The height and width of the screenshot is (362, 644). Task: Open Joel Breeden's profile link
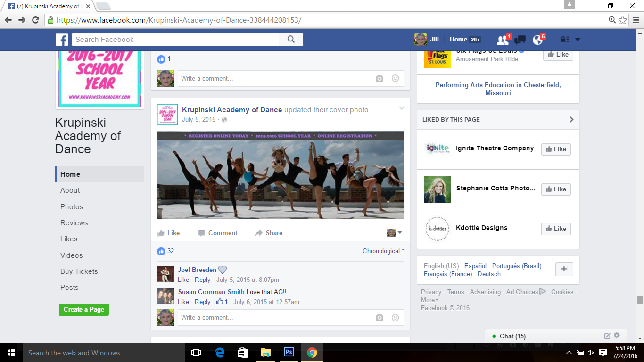click(197, 270)
